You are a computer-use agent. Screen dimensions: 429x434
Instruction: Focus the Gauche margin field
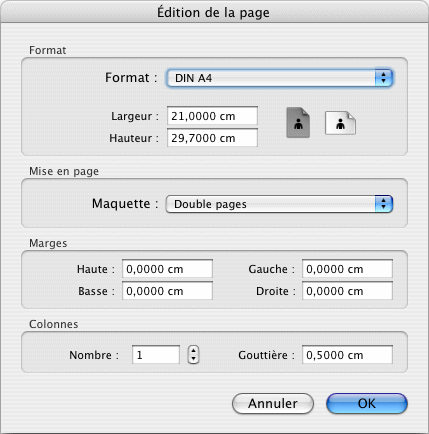pos(347,269)
